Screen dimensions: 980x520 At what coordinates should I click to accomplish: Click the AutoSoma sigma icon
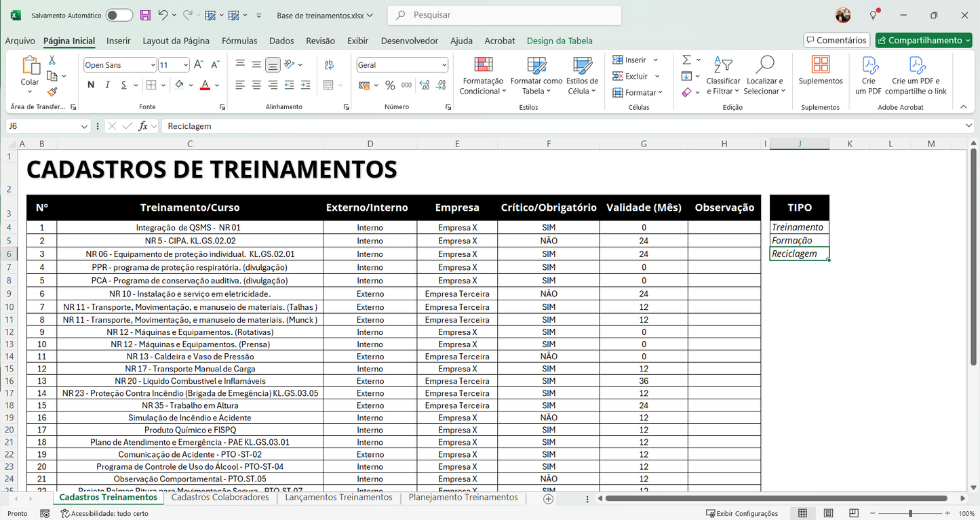(688, 60)
